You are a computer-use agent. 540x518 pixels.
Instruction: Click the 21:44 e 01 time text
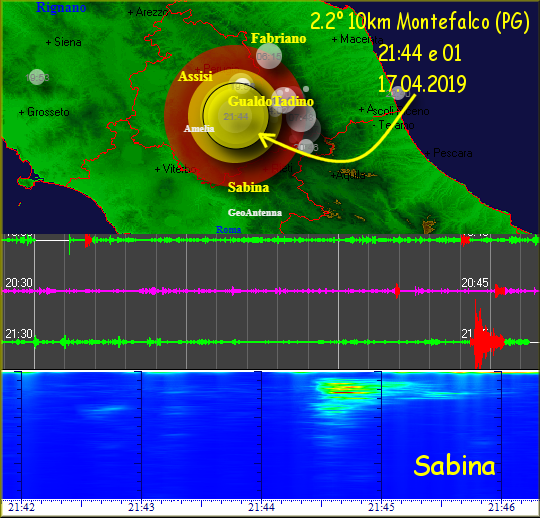tap(420, 53)
